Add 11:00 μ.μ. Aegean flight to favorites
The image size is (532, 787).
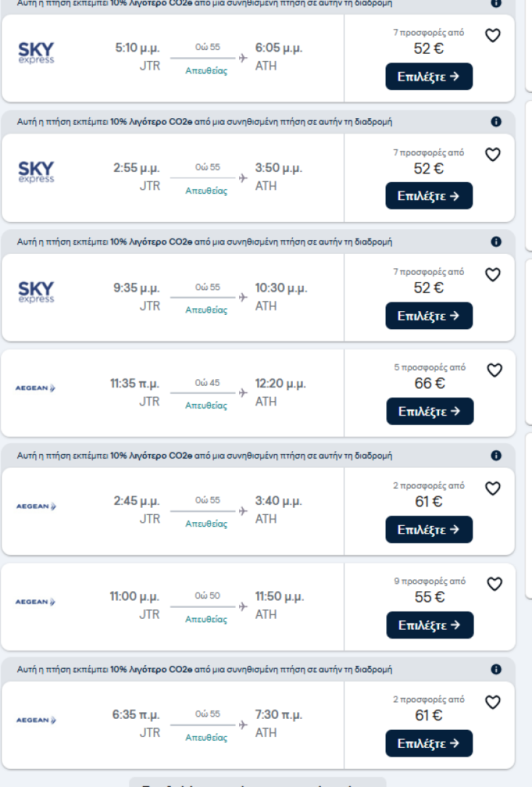pyautogui.click(x=494, y=584)
